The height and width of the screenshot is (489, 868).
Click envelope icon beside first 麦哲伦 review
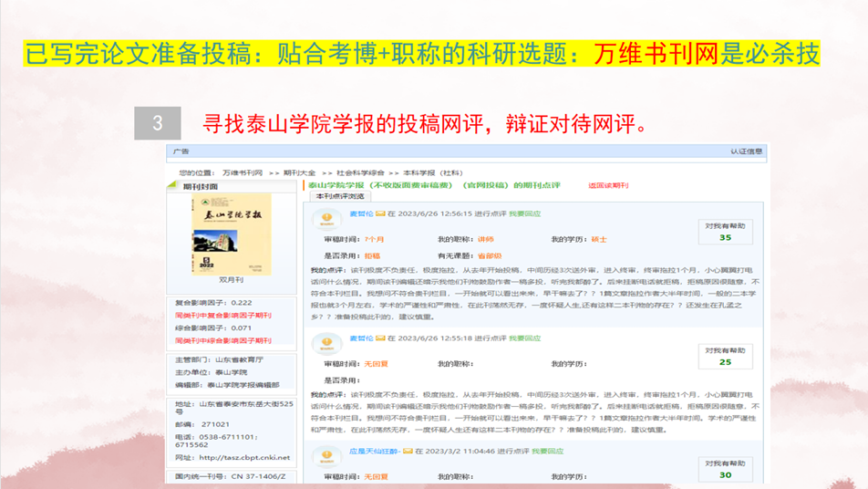tap(380, 214)
